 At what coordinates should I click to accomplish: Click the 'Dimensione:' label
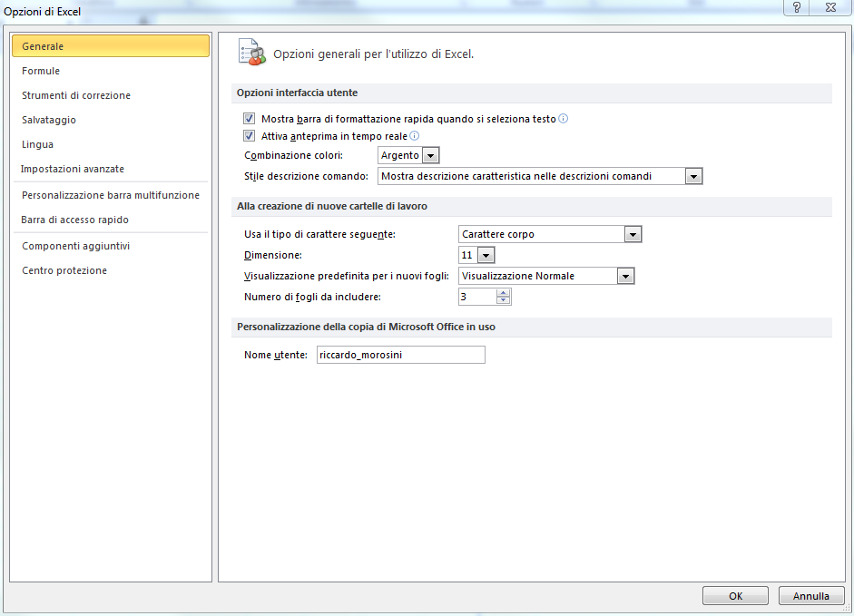tap(273, 255)
